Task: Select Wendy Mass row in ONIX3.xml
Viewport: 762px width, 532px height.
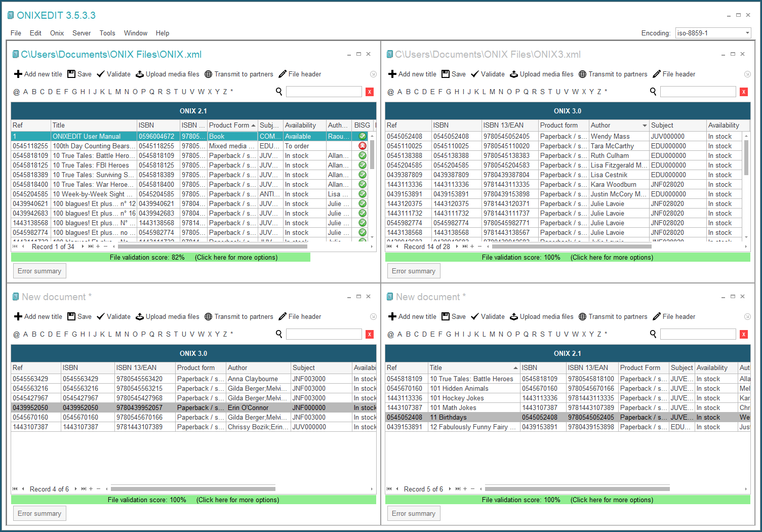Action: coord(564,136)
